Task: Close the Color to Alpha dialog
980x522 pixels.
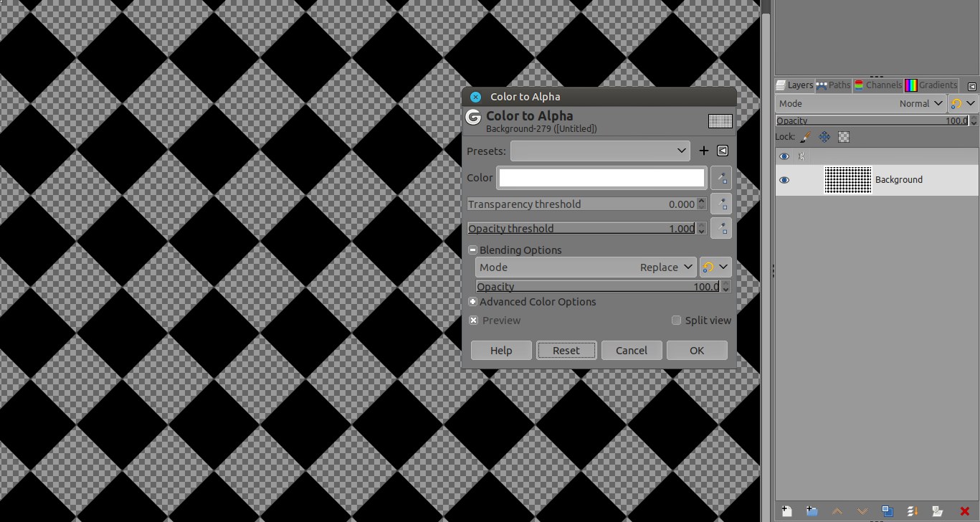Action: tap(475, 97)
